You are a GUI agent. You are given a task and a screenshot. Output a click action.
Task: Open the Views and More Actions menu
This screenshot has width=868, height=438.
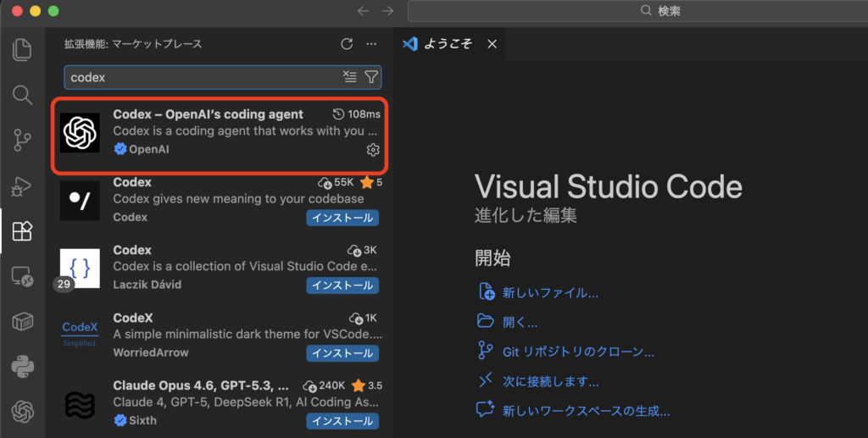370,44
